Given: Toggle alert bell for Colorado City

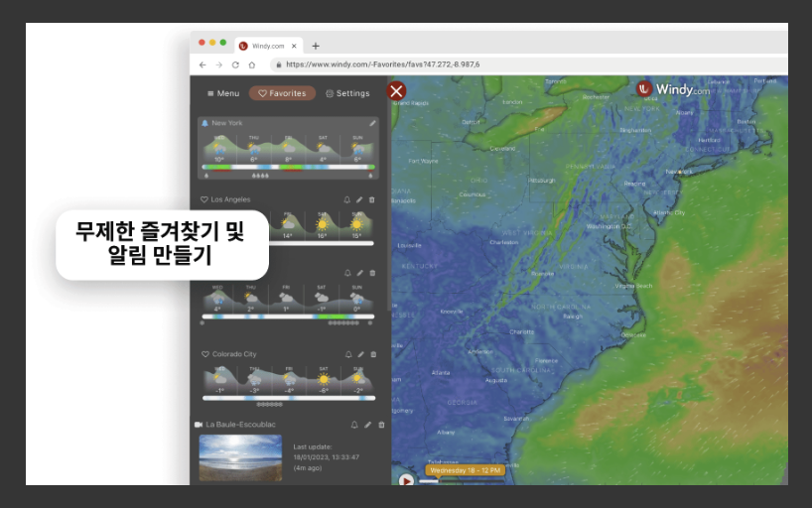Looking at the screenshot, I should pos(348,354).
